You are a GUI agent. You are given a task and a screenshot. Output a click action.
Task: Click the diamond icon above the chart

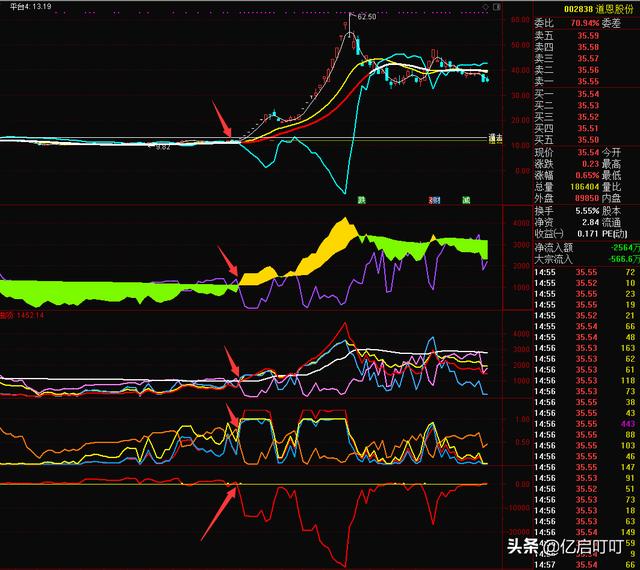point(487,6)
